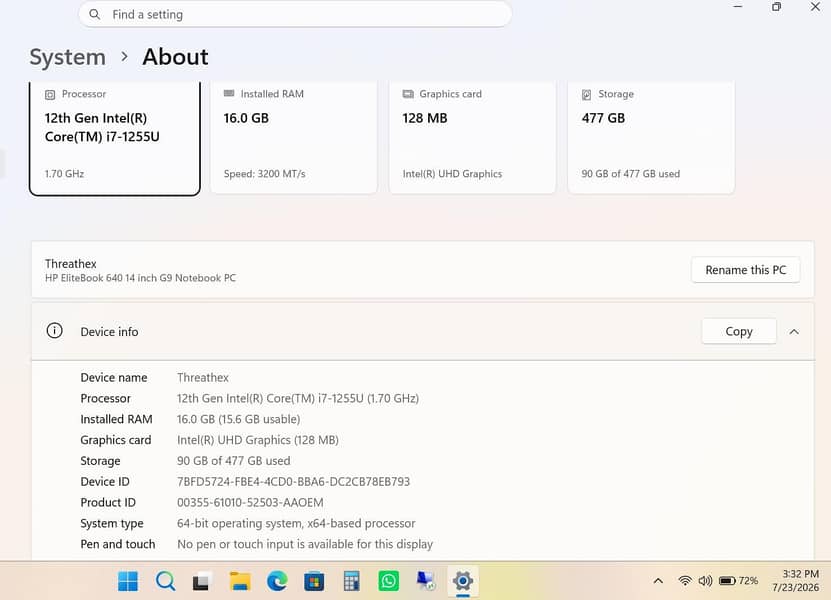Click the 'No pen or touch input' text
Image resolution: width=831 pixels, height=600 pixels.
pyautogui.click(x=305, y=544)
